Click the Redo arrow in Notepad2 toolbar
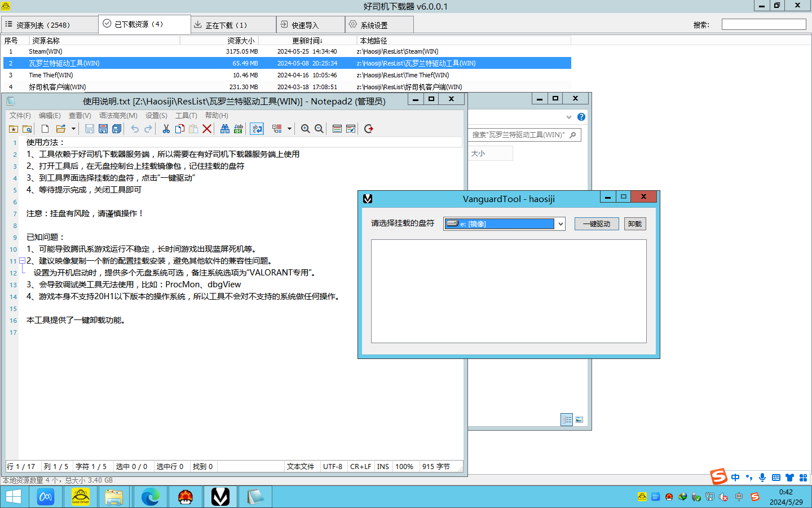Screen dimensions: 812x508 148,129
